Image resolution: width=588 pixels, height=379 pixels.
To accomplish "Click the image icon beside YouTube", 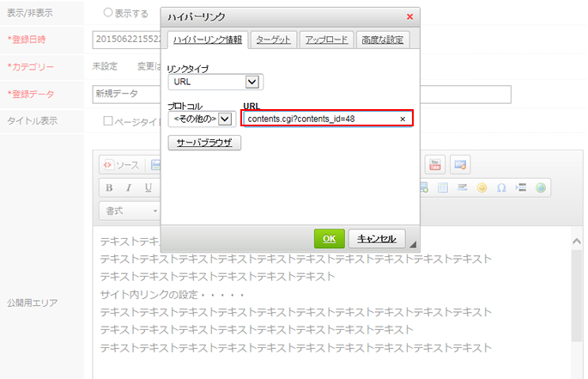I will tap(460, 164).
